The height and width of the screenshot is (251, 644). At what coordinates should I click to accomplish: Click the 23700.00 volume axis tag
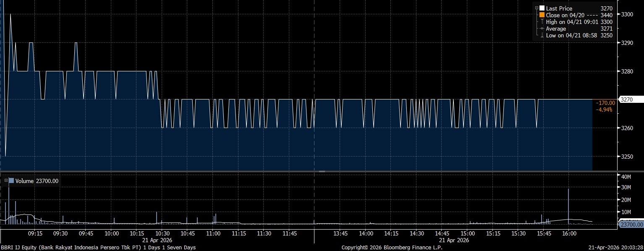pos(631,225)
